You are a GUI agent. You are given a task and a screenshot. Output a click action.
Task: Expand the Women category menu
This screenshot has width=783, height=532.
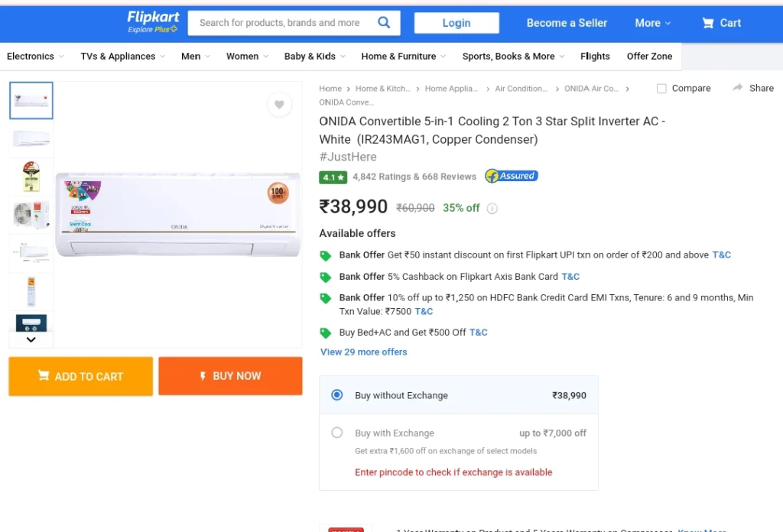248,57
